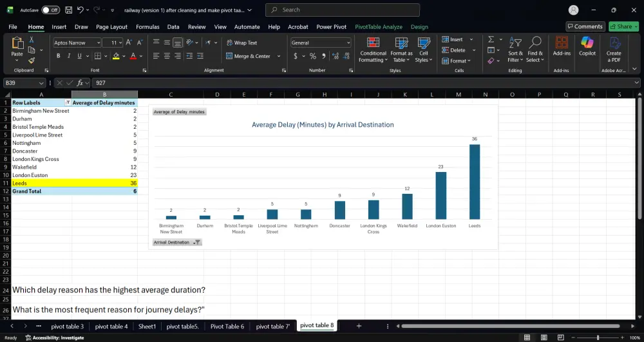
Task: Click the Insert cells button
Action: 453,39
